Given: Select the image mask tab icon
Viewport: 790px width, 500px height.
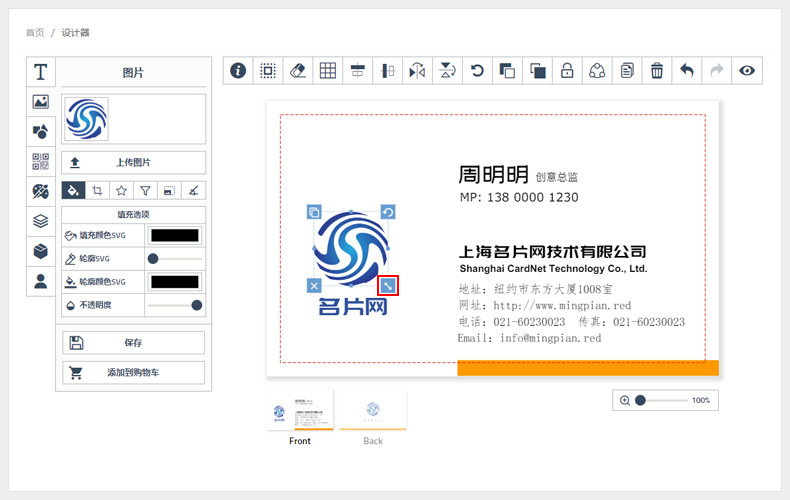Looking at the screenshot, I should [x=169, y=191].
